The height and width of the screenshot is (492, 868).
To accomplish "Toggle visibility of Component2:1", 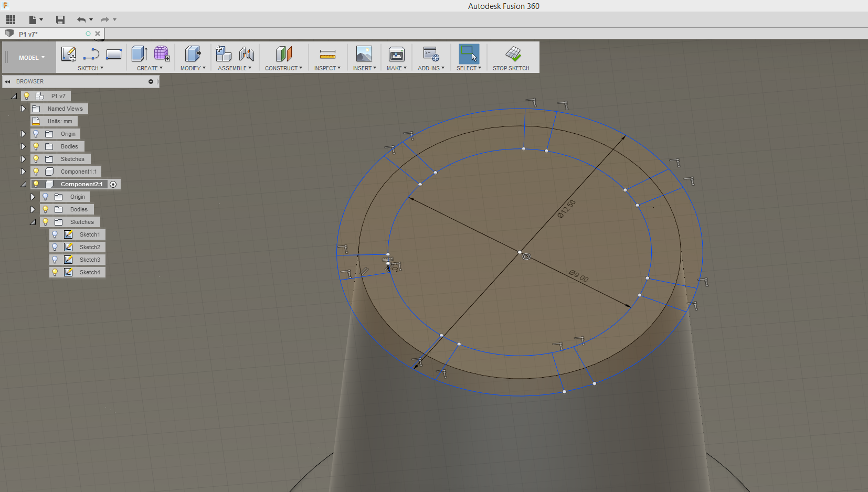I will click(36, 184).
